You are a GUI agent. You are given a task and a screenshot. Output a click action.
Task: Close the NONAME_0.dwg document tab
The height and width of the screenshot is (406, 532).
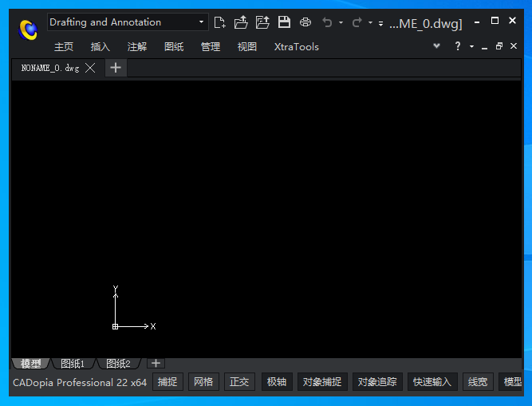tap(90, 68)
